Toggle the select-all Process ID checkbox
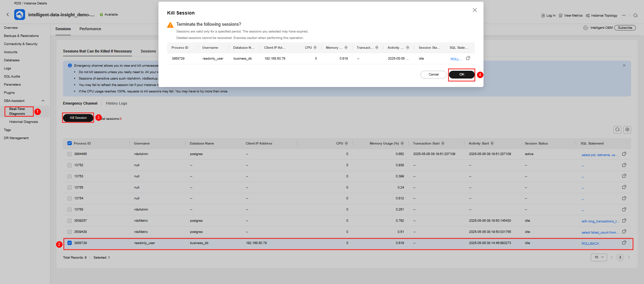This screenshot has width=644, height=284. [69, 143]
